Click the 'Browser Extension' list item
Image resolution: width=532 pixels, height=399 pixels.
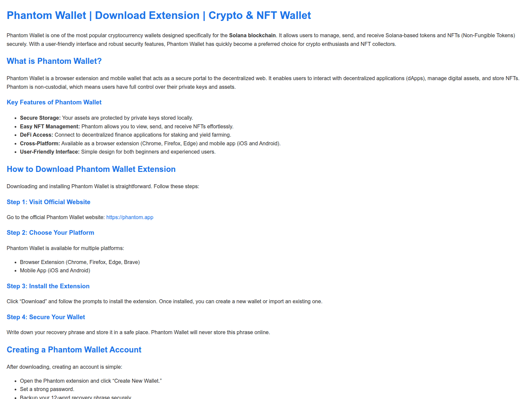(x=80, y=262)
